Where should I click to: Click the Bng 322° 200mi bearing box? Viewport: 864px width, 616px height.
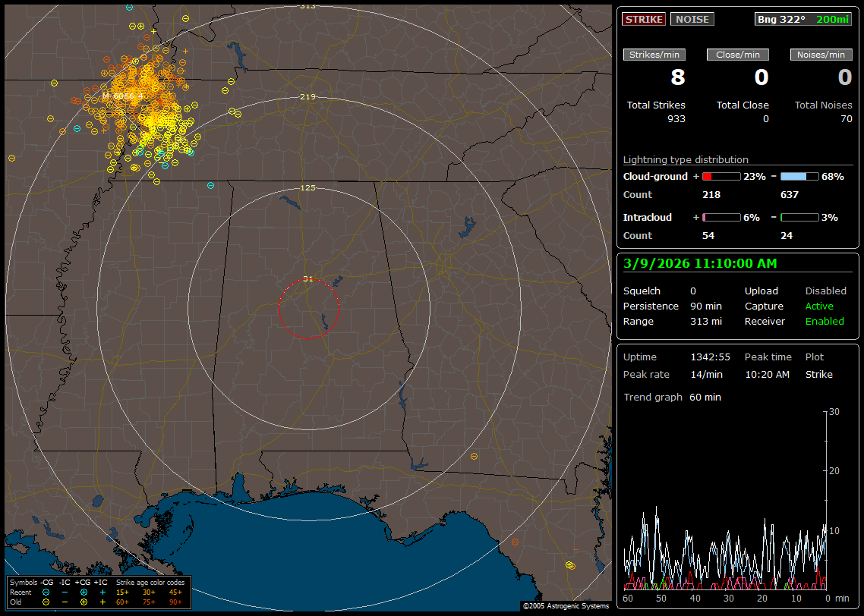pos(803,20)
